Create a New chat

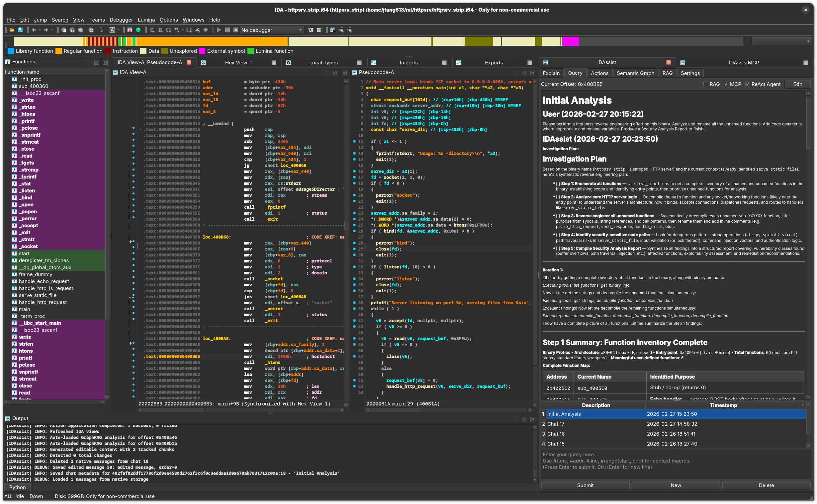click(x=676, y=485)
